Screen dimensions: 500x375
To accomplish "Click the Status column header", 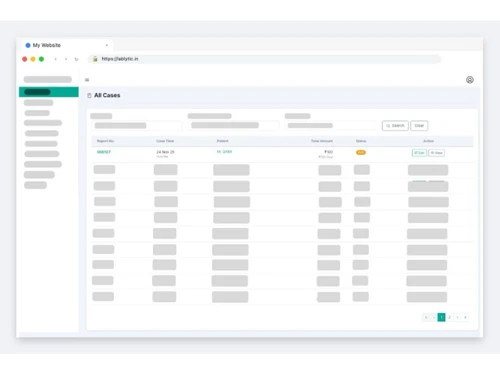I will click(361, 141).
